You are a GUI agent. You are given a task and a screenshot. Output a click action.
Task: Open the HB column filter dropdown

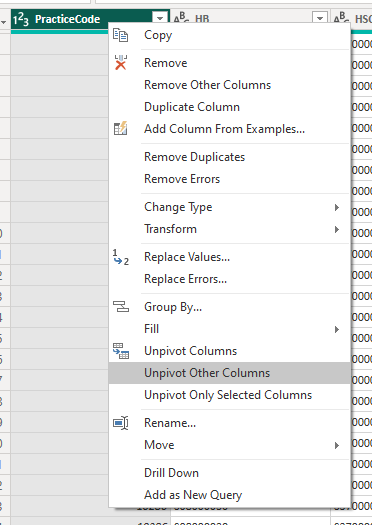pyautogui.click(x=320, y=18)
